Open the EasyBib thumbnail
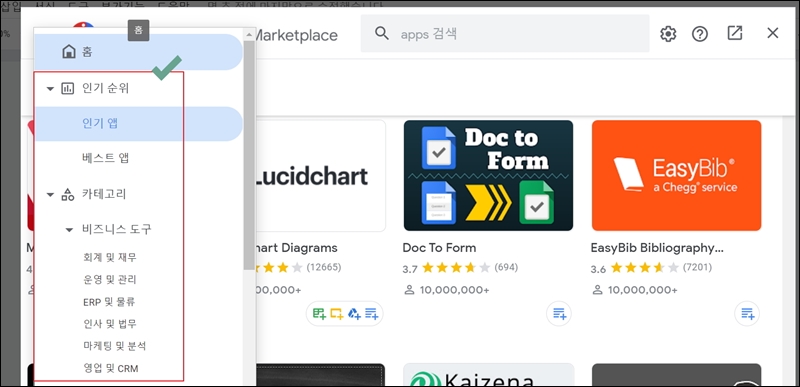 [677, 176]
